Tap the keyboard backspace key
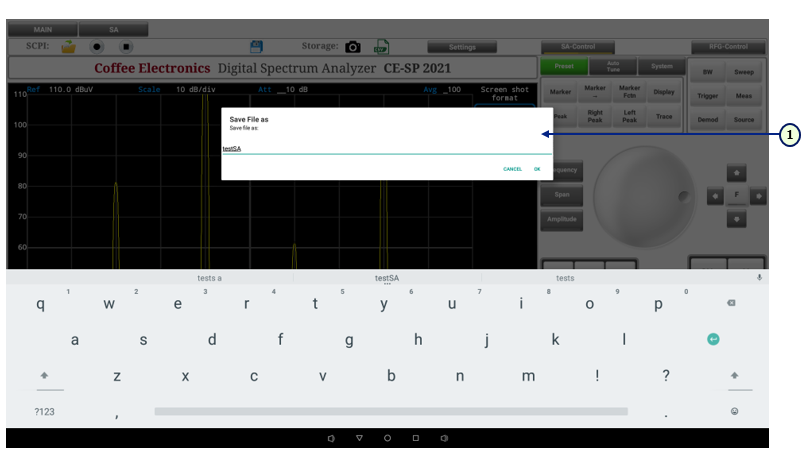The height and width of the screenshot is (457, 809). pos(730,304)
